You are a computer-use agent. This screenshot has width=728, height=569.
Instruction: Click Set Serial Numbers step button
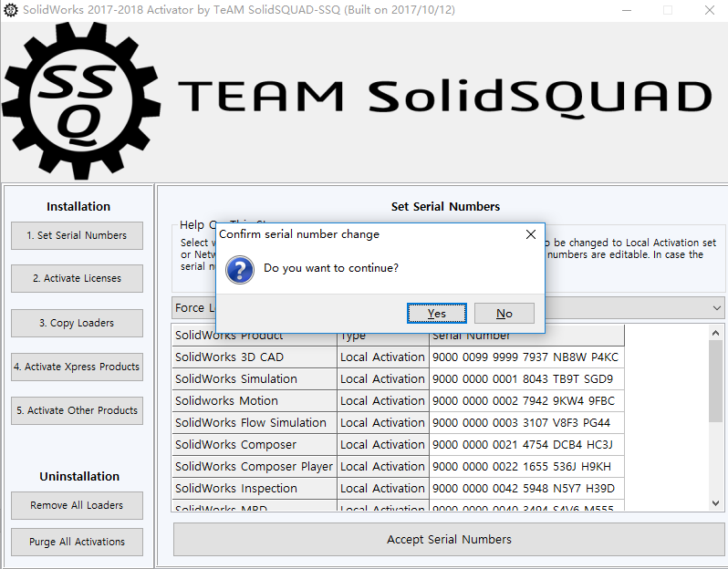(x=77, y=235)
